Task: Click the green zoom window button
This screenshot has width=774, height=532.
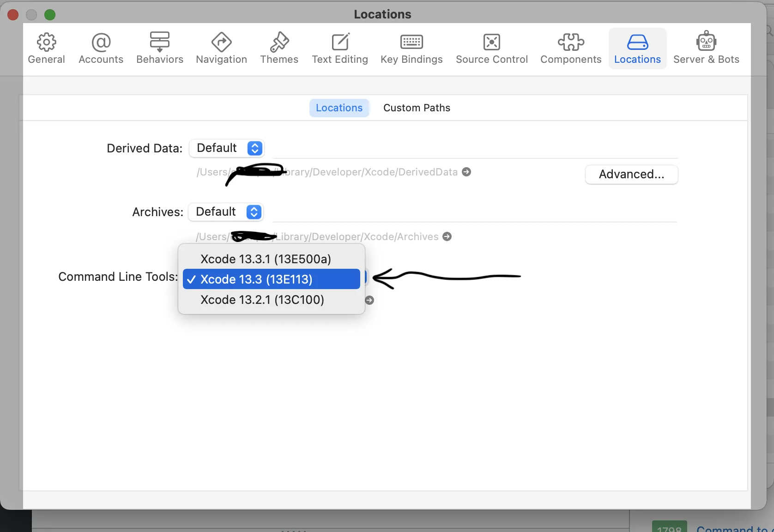Action: point(50,15)
